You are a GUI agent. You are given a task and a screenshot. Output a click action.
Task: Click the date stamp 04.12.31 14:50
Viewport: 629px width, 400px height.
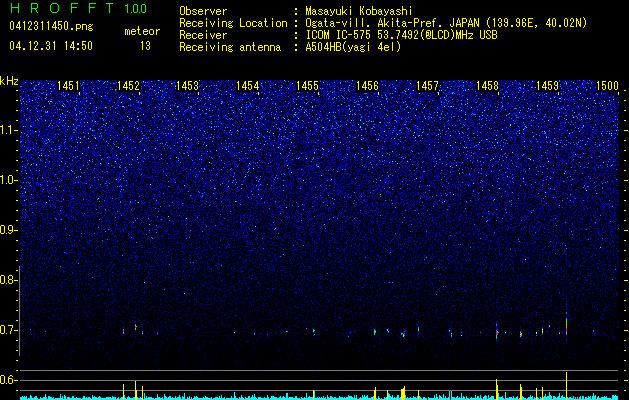(51, 46)
